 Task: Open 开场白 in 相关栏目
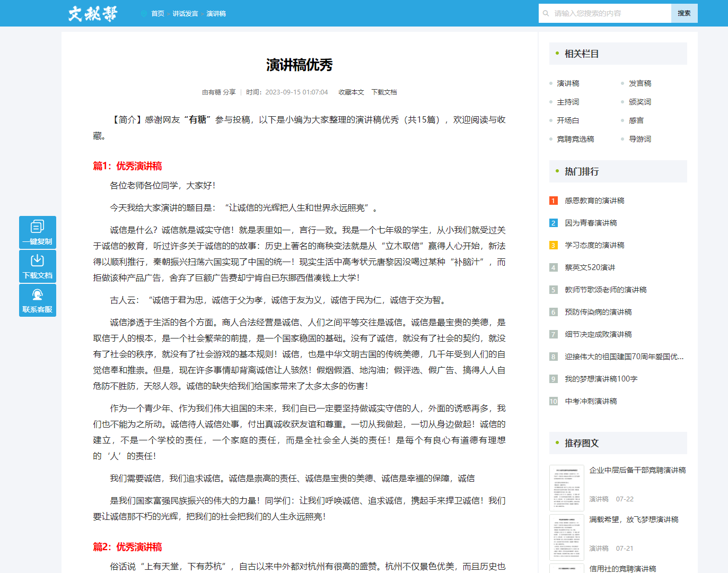(x=568, y=120)
